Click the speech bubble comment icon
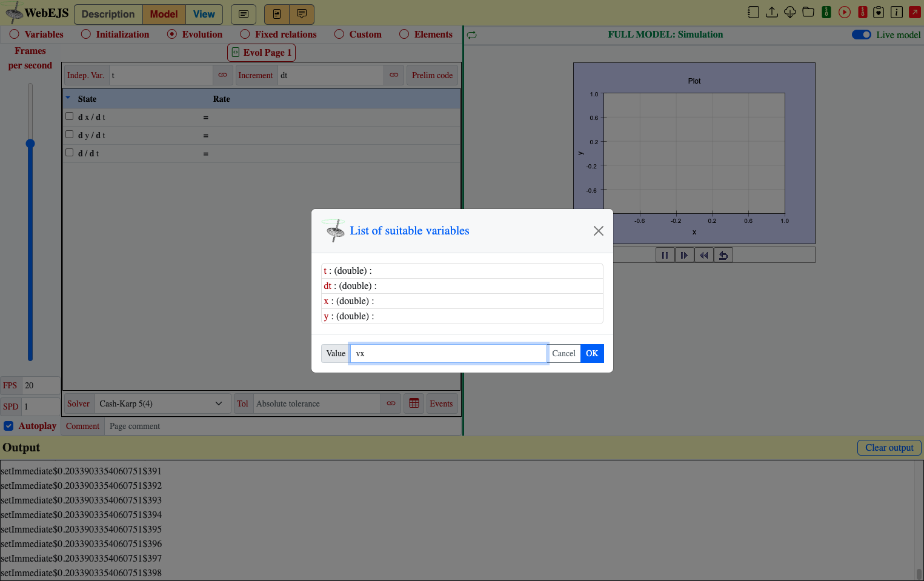This screenshot has width=924, height=581. tap(302, 14)
